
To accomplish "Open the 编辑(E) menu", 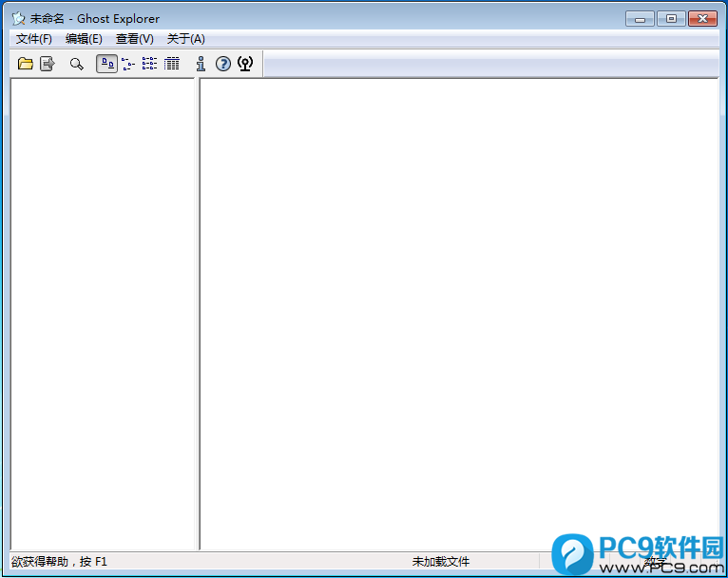I will [84, 39].
